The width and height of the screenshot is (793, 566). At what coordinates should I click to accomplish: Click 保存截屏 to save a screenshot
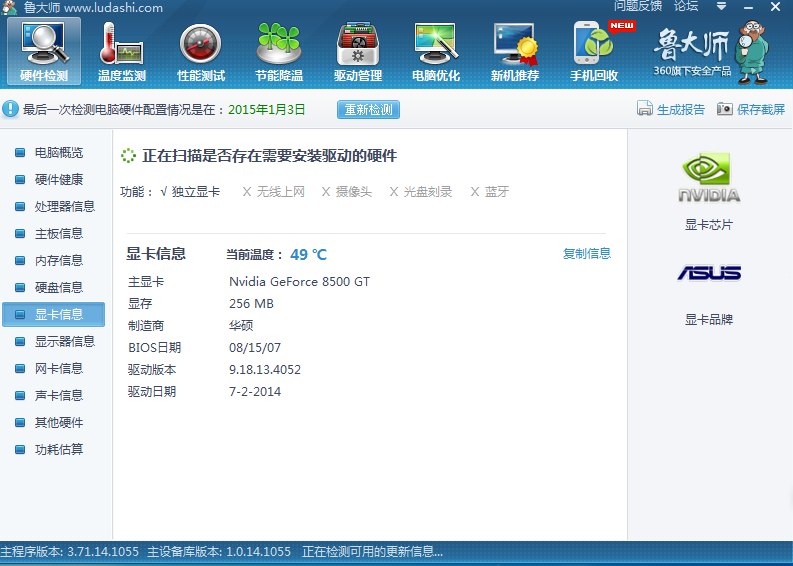(751, 110)
